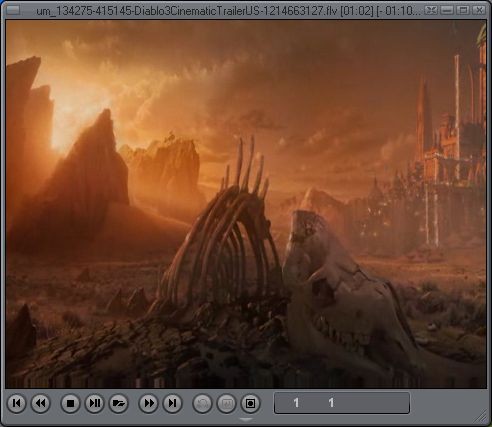Stop the video playback
This screenshot has height=427, width=492.
[x=70, y=403]
